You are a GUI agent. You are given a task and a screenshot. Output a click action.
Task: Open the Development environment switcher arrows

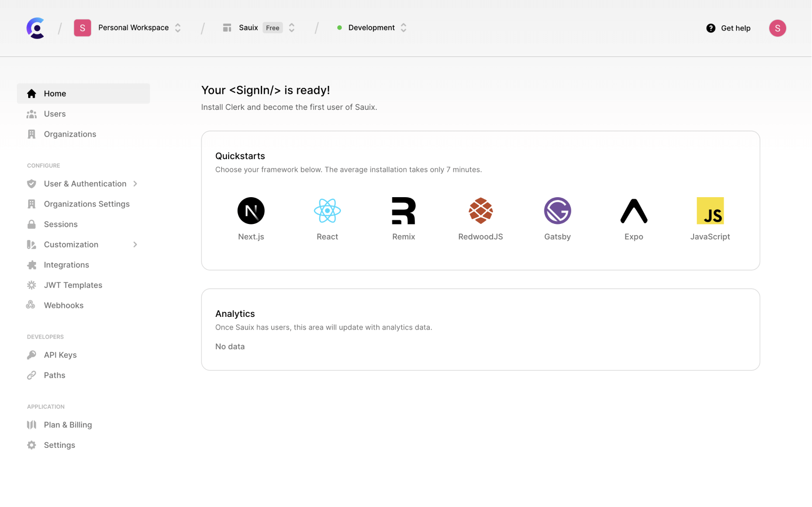point(403,28)
